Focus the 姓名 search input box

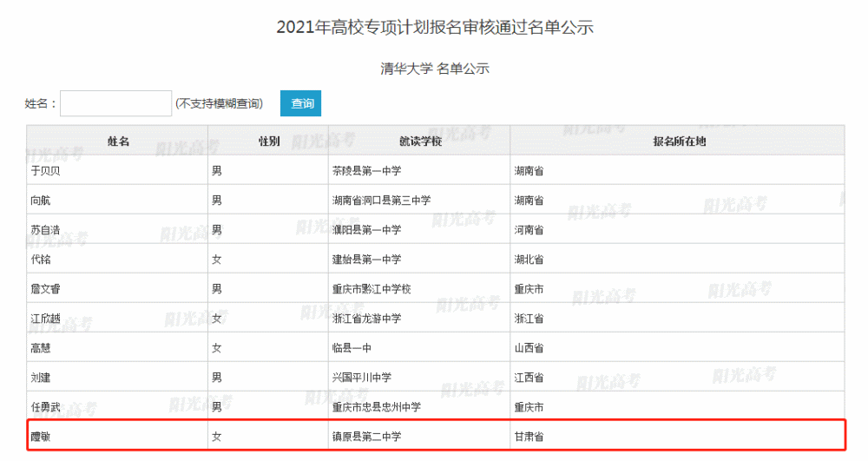tap(115, 103)
